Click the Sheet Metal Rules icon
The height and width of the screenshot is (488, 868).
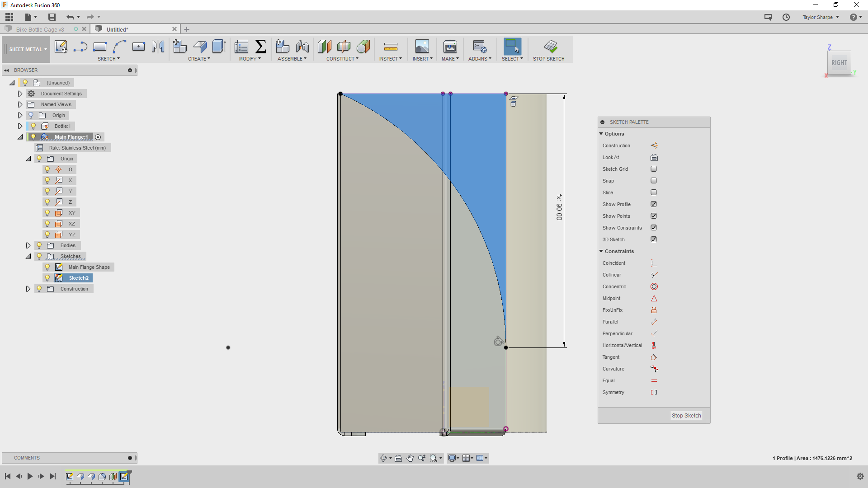tap(241, 47)
